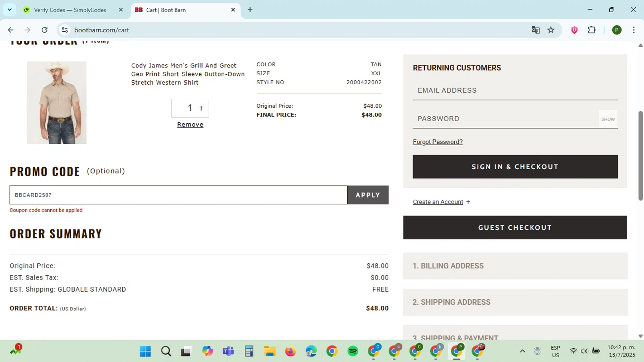Close the Verify Codes SimplyCodes tab

(x=121, y=10)
